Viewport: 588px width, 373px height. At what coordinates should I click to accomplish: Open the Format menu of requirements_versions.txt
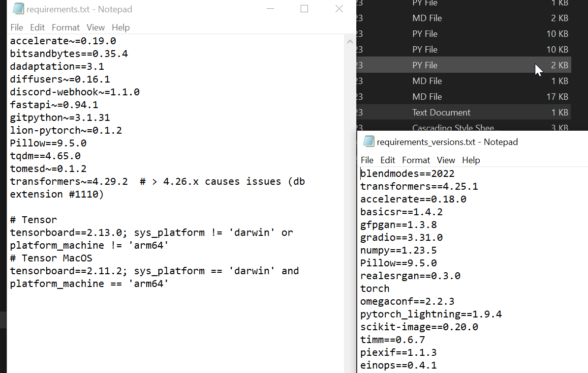(416, 160)
